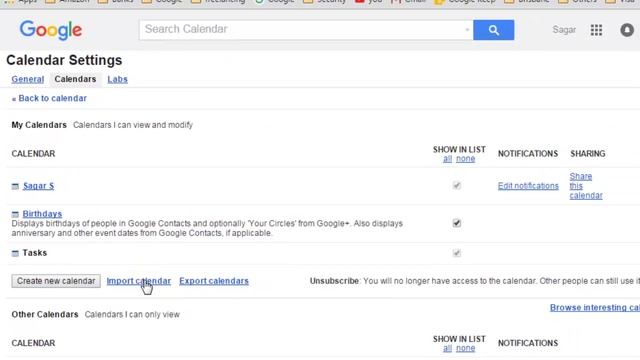
Task: Click 'all' under Other Calendars Show in list
Action: (447, 348)
